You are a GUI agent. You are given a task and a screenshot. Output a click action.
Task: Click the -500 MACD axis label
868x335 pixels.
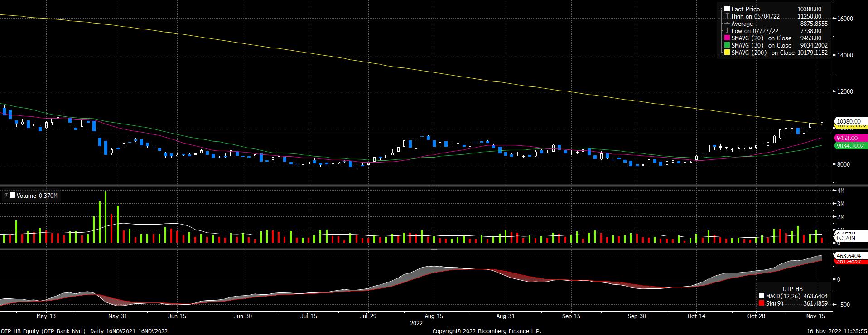coord(844,305)
